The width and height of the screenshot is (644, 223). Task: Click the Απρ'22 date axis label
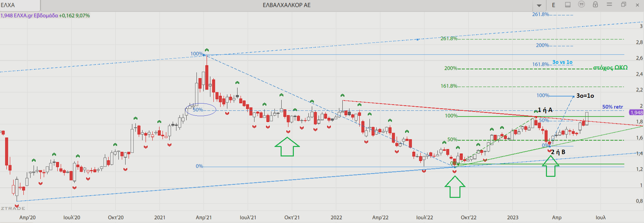pos(380,217)
